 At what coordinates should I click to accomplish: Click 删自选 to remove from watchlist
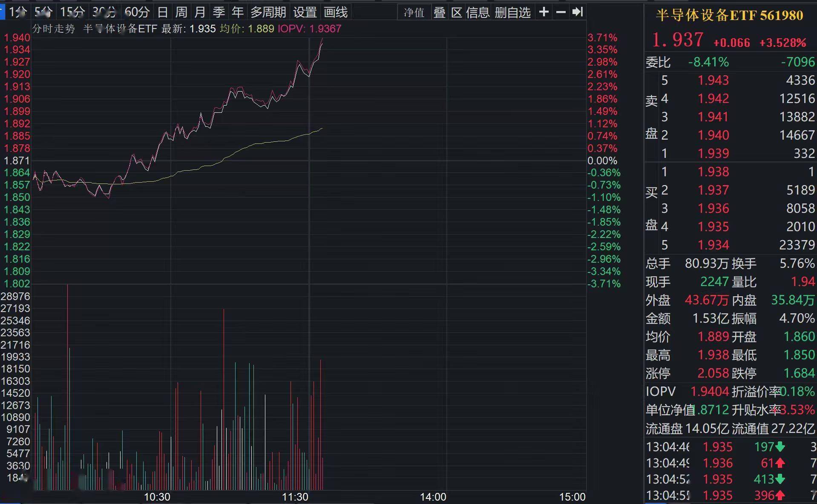[x=512, y=12]
